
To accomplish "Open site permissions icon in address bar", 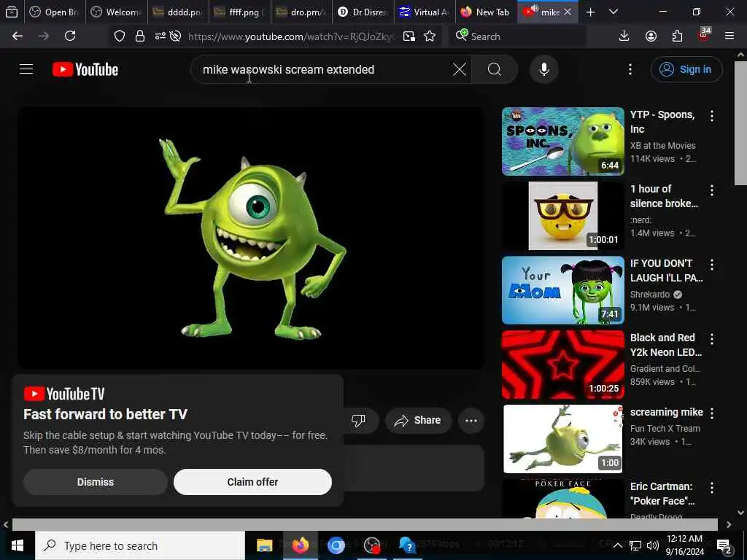I will coord(160,36).
